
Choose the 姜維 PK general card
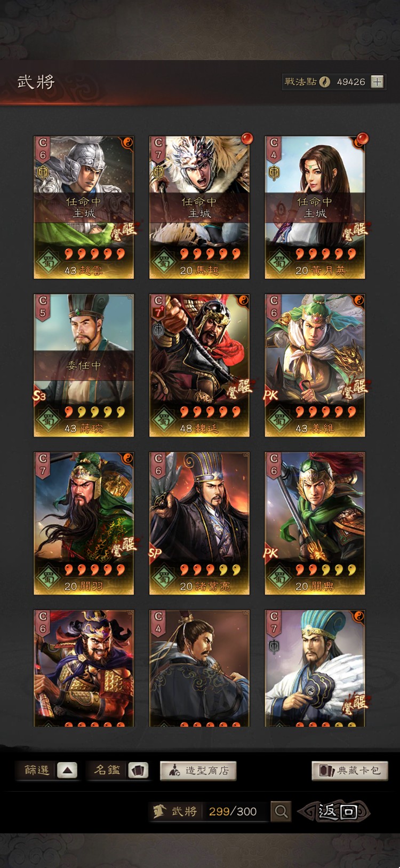(x=315, y=365)
